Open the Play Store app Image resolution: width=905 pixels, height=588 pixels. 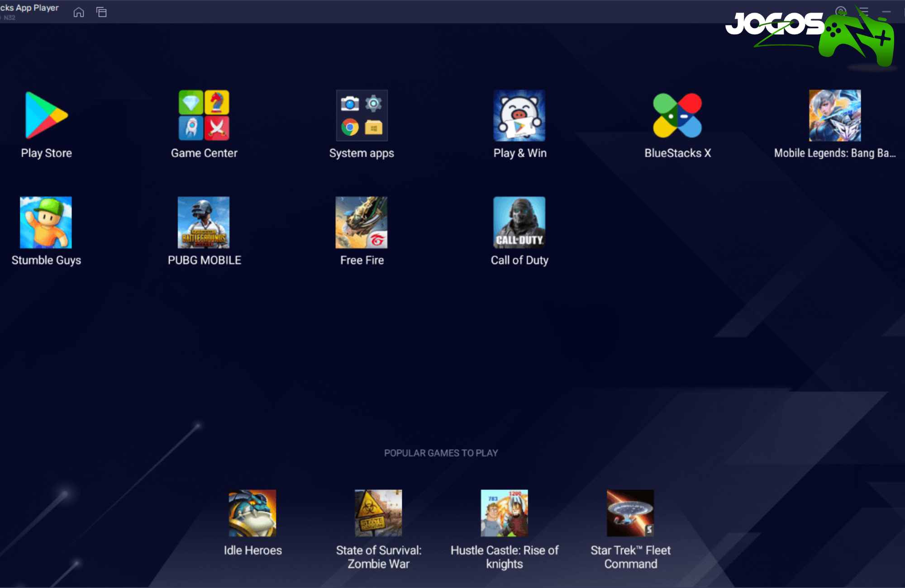(x=46, y=115)
